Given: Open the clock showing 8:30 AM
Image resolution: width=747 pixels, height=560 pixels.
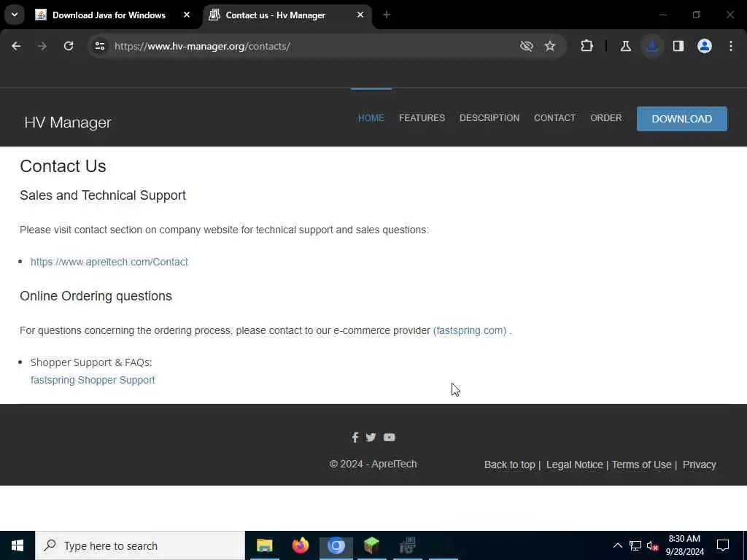Looking at the screenshot, I should coord(684,545).
